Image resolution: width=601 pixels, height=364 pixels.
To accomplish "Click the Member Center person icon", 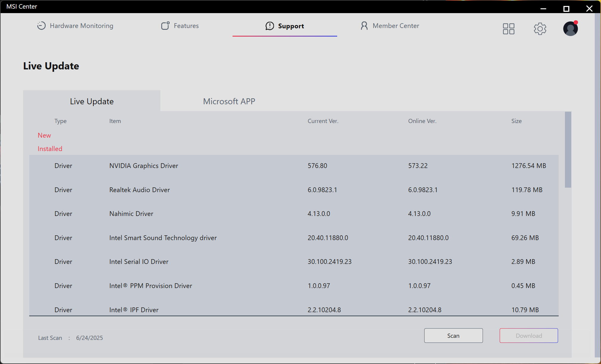I will 364,26.
